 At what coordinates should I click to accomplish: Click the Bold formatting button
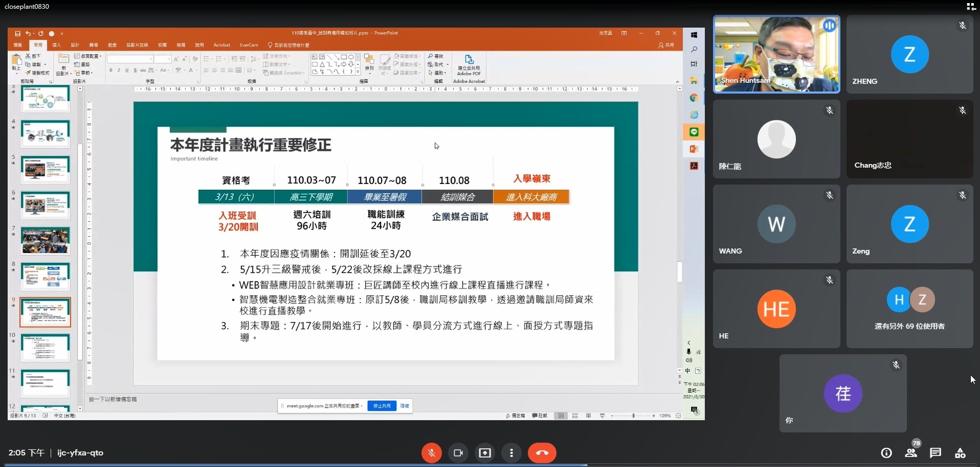110,70
